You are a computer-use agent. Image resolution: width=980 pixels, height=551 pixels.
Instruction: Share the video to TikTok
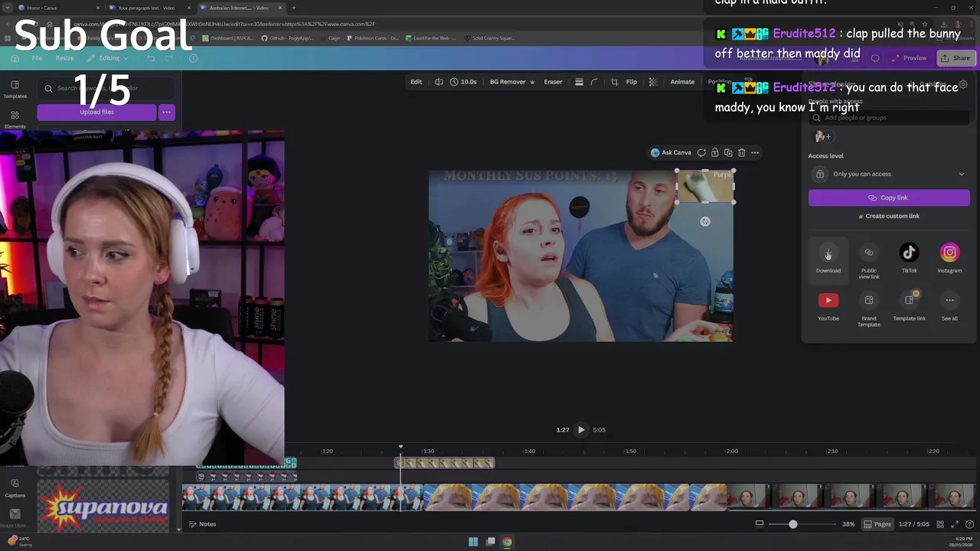pyautogui.click(x=909, y=258)
